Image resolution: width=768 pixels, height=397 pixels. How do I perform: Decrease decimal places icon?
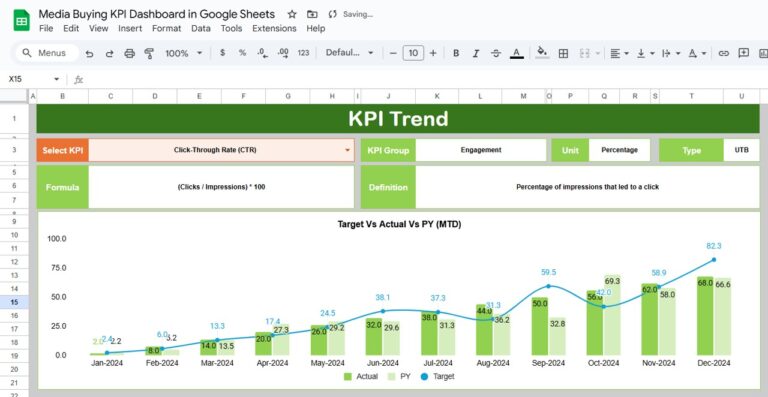[x=263, y=53]
